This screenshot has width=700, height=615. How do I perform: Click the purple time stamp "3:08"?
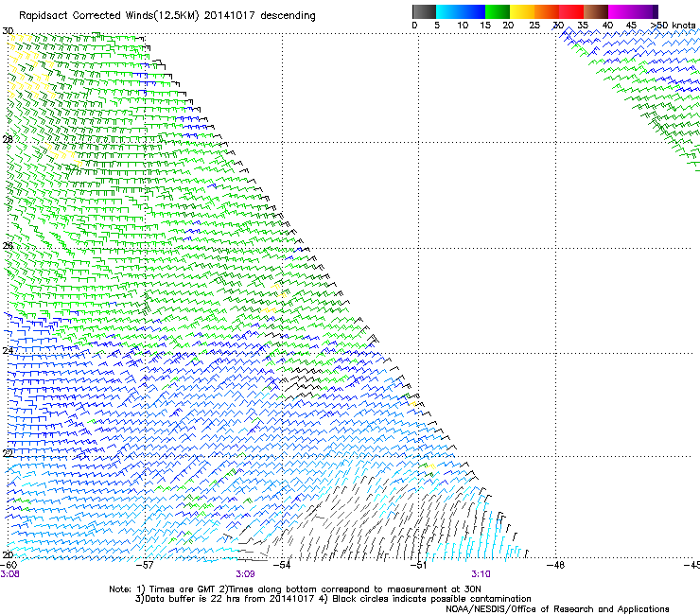click(9, 574)
